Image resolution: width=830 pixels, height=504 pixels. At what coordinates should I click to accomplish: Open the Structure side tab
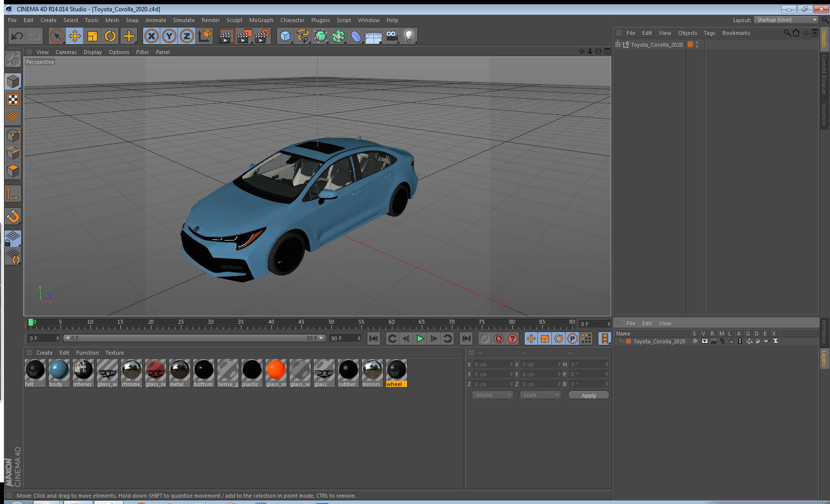pos(824,114)
